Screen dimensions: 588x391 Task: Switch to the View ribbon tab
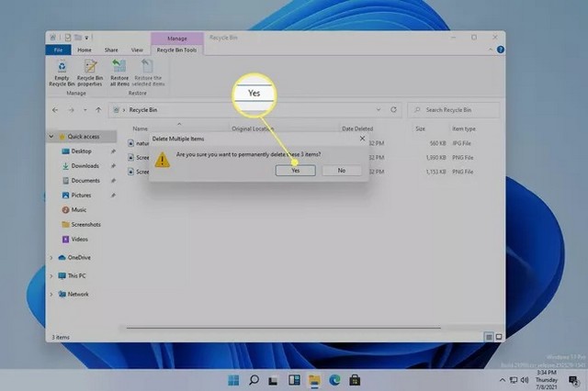[x=137, y=50]
